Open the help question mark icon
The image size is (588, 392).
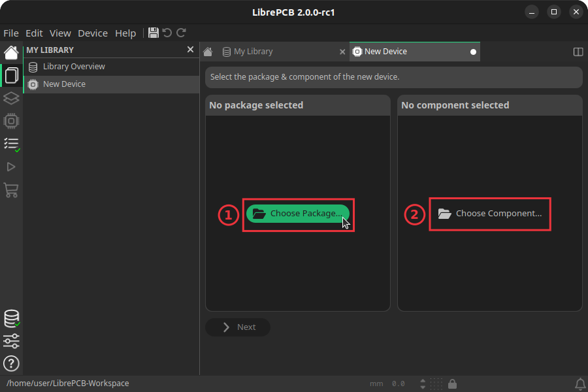pyautogui.click(x=10, y=364)
